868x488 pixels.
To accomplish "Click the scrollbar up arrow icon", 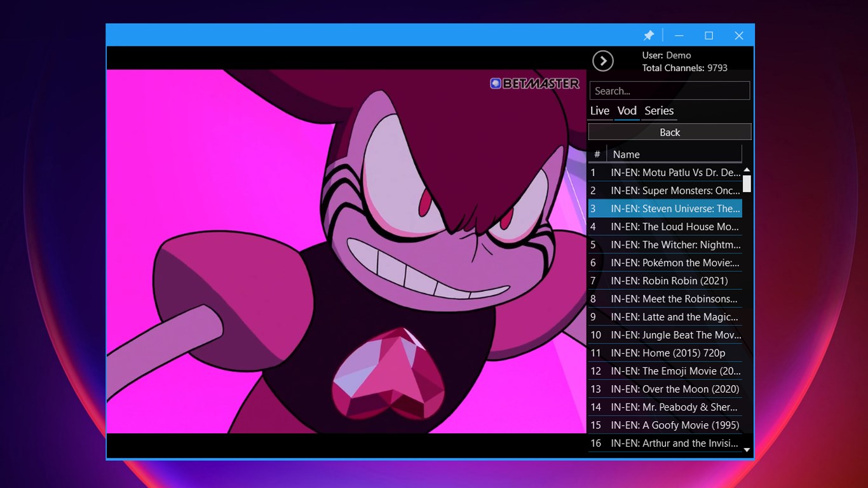I will (746, 169).
